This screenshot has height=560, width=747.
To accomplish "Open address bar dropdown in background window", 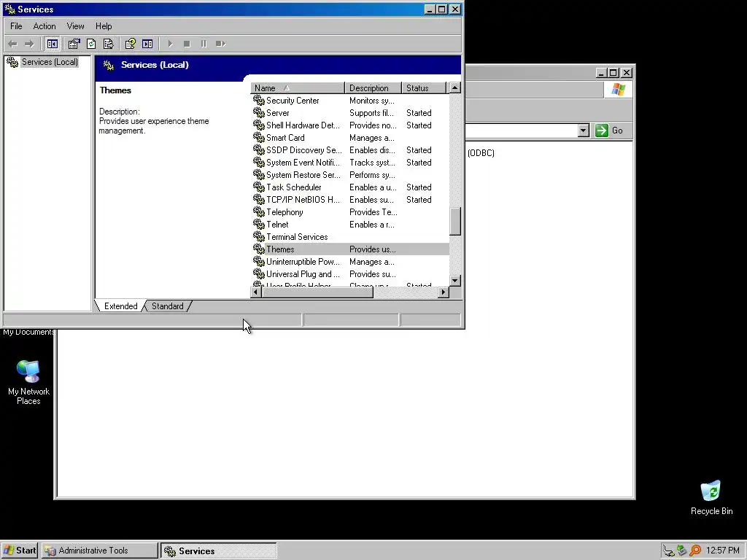I will [x=583, y=131].
